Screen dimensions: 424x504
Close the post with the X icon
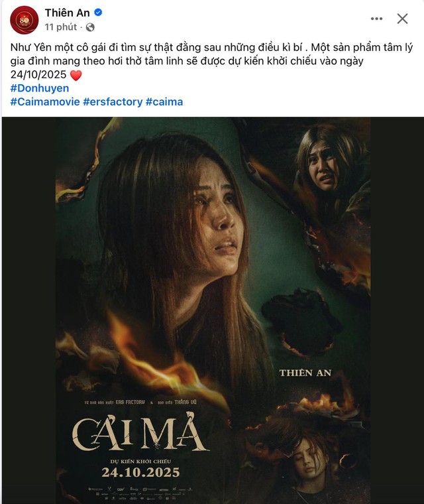402,19
